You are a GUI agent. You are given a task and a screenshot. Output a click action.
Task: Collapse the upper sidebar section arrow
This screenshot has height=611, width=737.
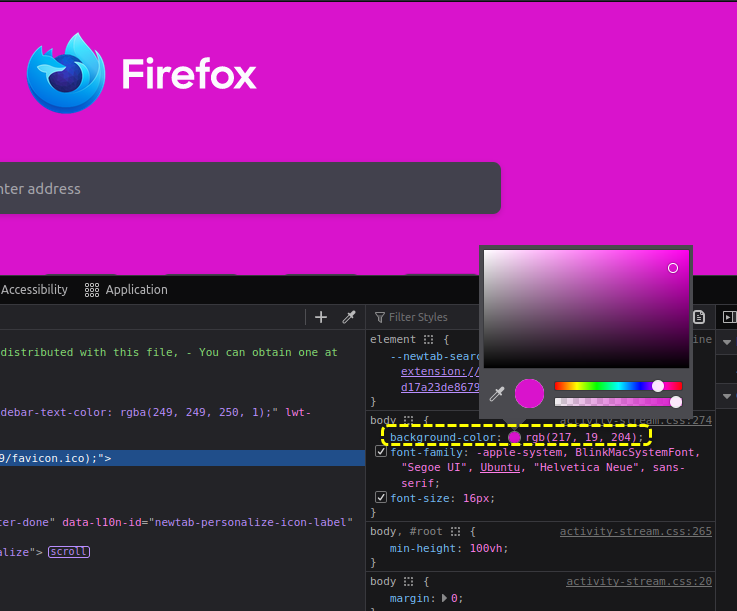coord(727,342)
